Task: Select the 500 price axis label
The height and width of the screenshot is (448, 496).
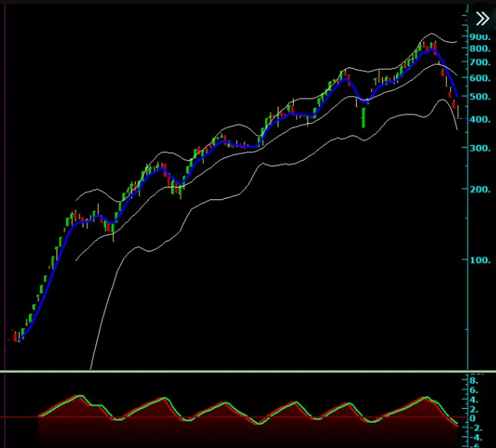Action: tap(480, 96)
